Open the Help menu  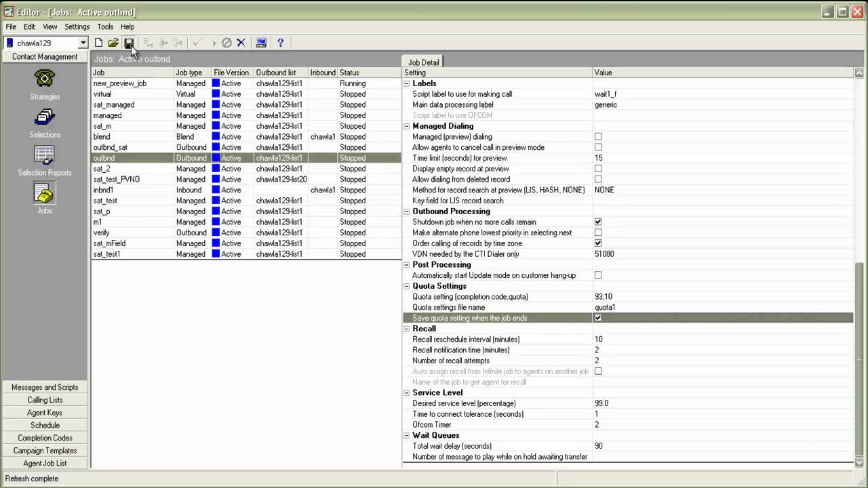pyautogui.click(x=127, y=27)
